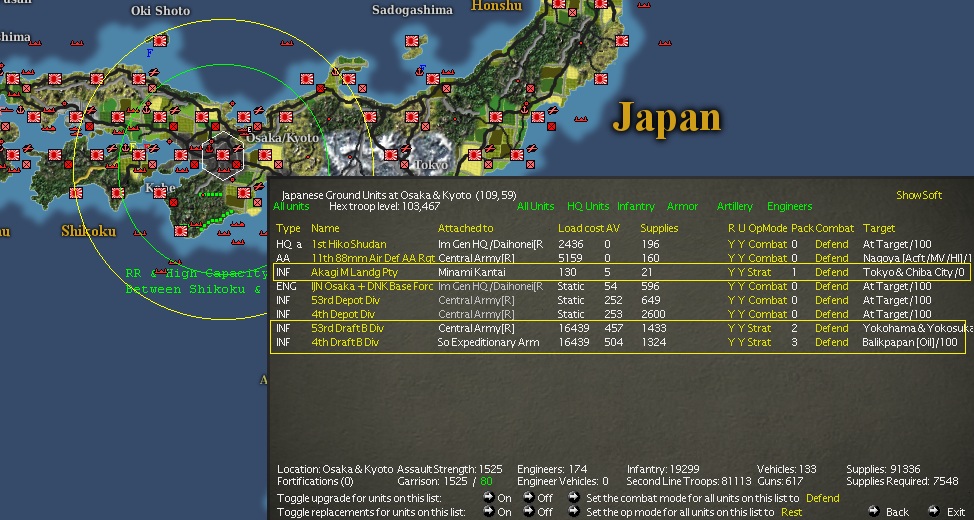Click the 'Supplies: 91336' readout

pyautogui.click(x=883, y=469)
